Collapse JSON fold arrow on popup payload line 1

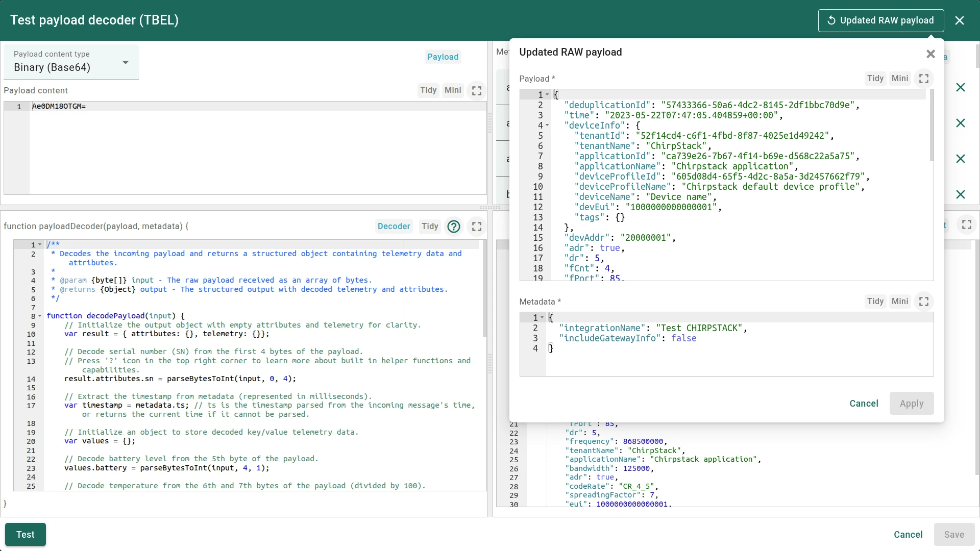(x=547, y=95)
